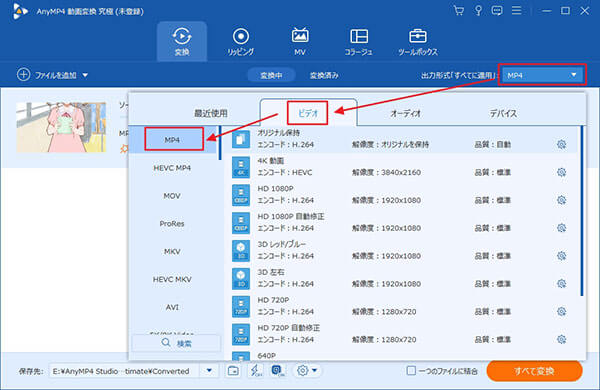This screenshot has height=390, width=600.
Task: Open the bottom settings gear dropdown
Action: point(307,370)
